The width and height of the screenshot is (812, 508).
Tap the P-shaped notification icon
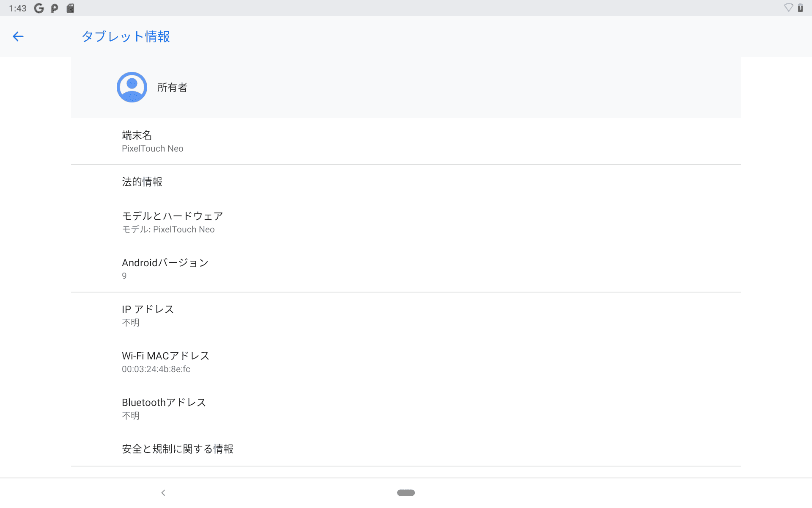[54, 8]
